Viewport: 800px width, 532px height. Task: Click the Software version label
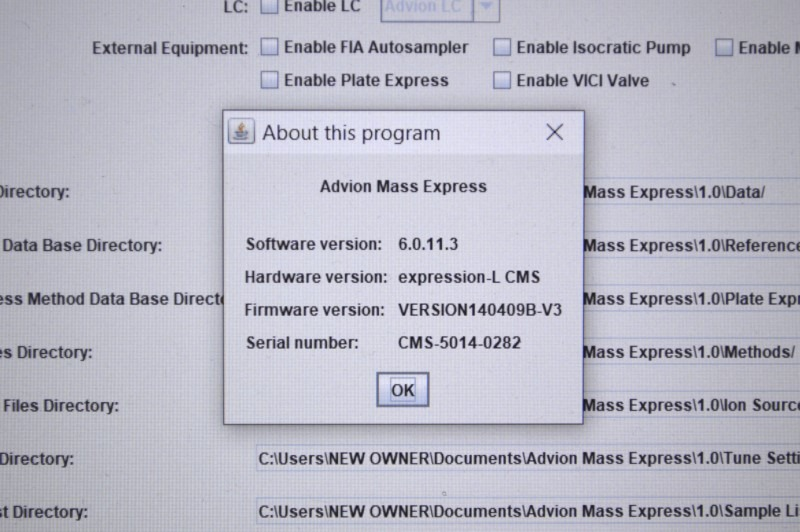(x=314, y=244)
